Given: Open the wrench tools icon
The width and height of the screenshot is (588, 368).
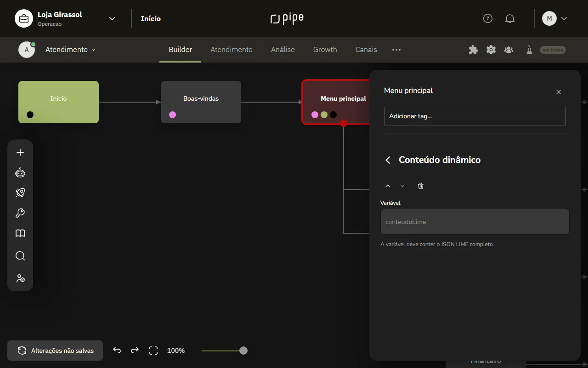Looking at the screenshot, I should (x=20, y=213).
